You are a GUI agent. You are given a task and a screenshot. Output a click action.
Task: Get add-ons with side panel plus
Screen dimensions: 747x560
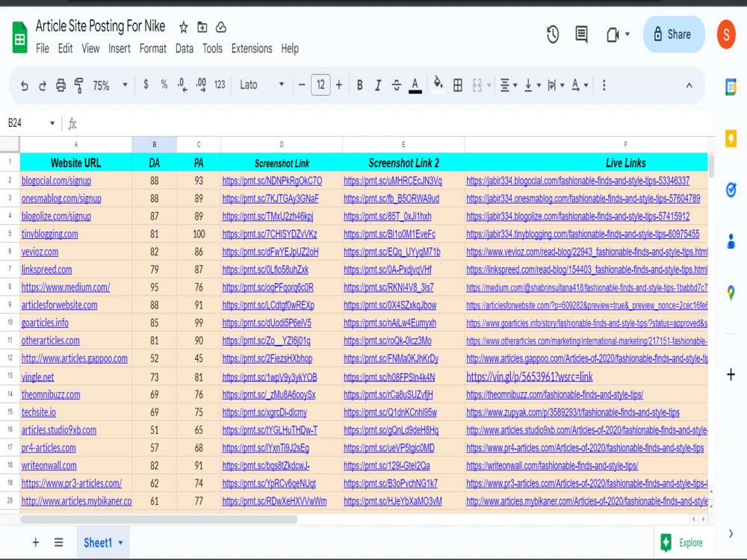[x=731, y=374]
